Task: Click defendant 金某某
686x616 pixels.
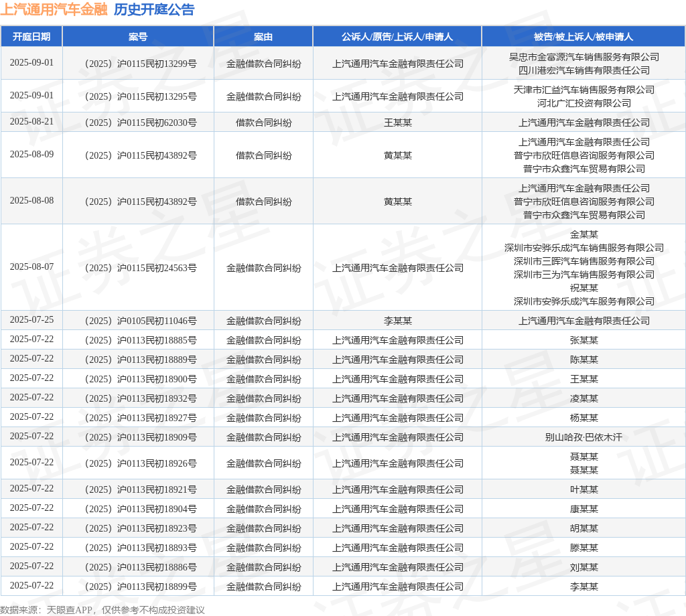Action: tap(584, 235)
